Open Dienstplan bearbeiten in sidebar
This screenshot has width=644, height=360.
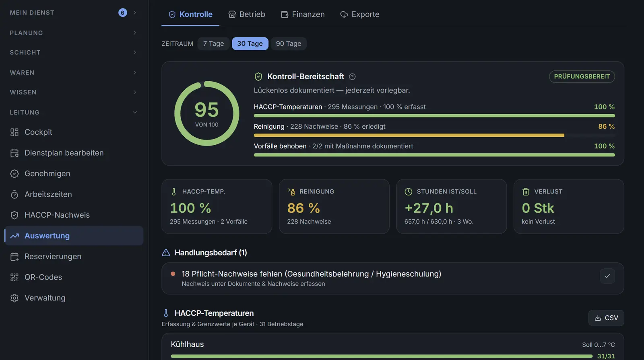tap(74, 153)
